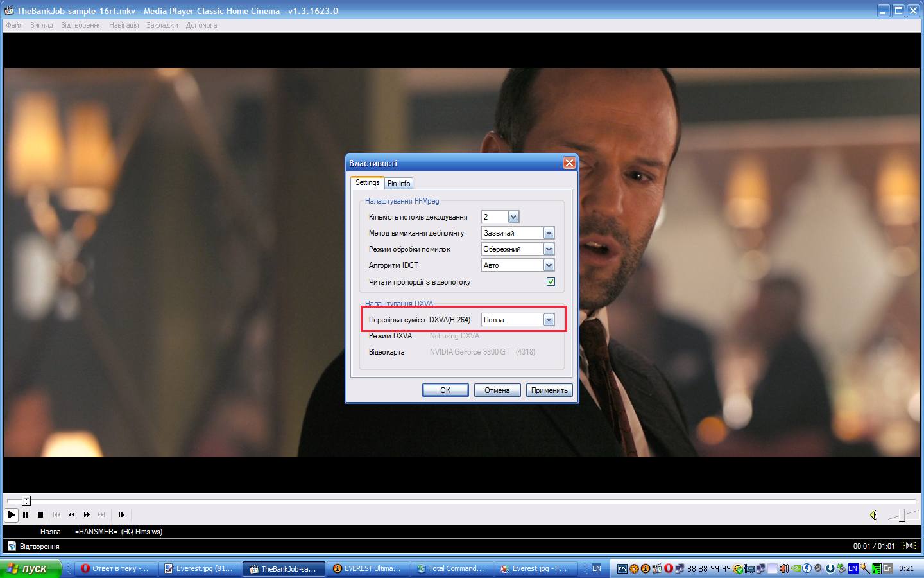Open the Відтворення menu
924x578 pixels.
pyautogui.click(x=81, y=25)
